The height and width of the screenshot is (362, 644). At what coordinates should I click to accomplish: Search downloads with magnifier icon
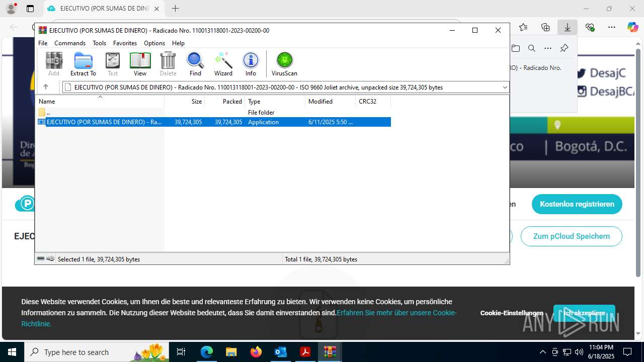[532, 48]
